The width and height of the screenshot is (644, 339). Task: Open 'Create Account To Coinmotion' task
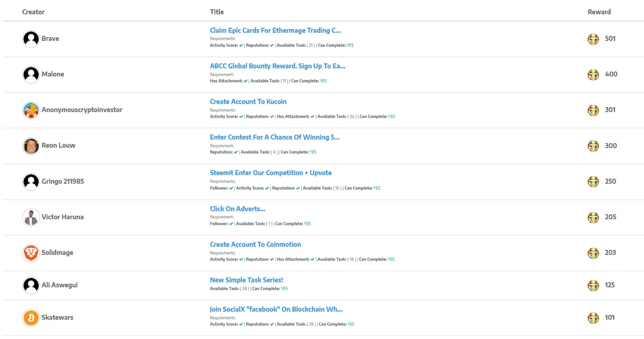pos(256,244)
